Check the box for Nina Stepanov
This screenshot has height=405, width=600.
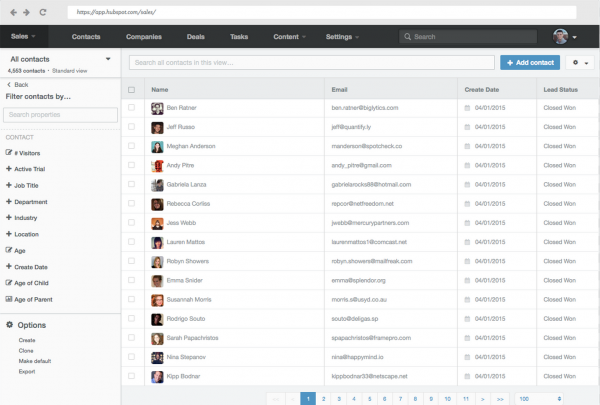[132, 356]
